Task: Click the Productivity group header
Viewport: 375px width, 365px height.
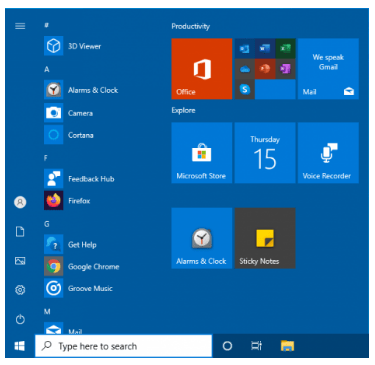Action: [191, 26]
